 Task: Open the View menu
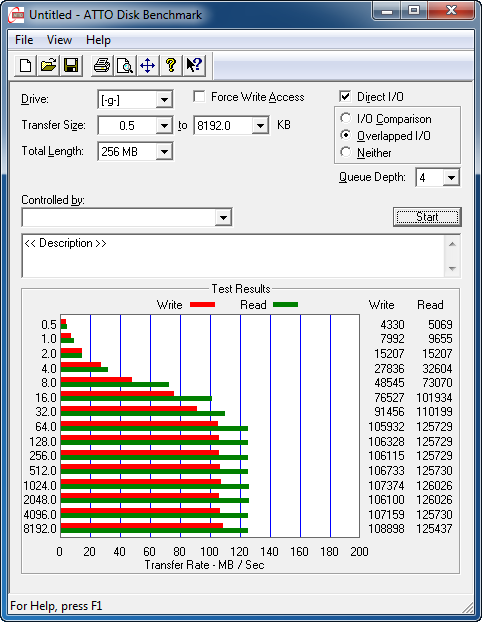pos(59,40)
